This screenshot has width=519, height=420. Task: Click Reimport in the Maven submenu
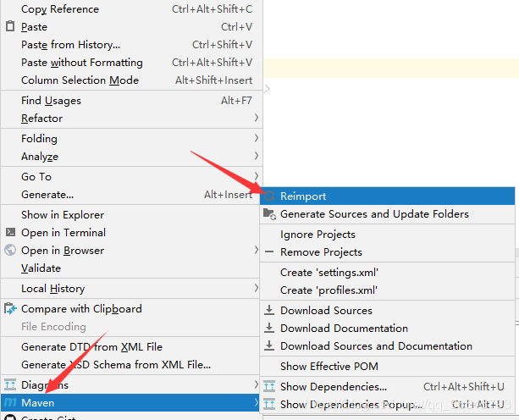[387, 196]
